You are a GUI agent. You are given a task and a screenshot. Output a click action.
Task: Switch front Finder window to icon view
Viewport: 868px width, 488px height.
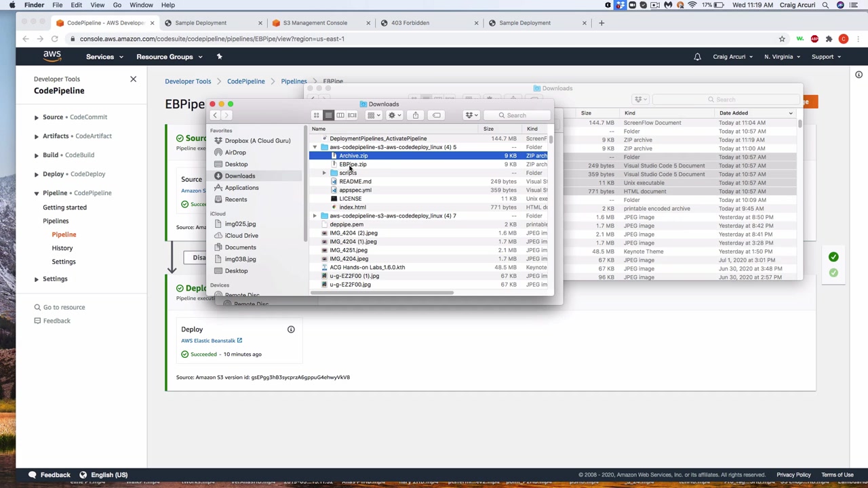click(316, 115)
